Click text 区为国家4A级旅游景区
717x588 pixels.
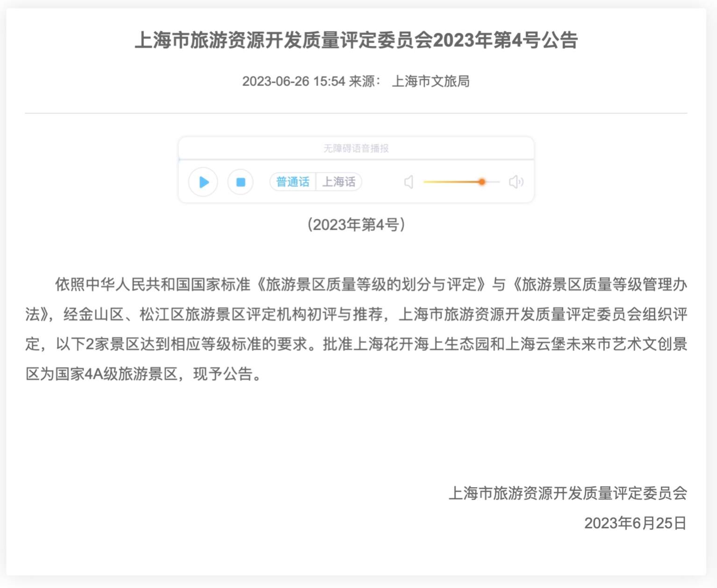(101, 374)
